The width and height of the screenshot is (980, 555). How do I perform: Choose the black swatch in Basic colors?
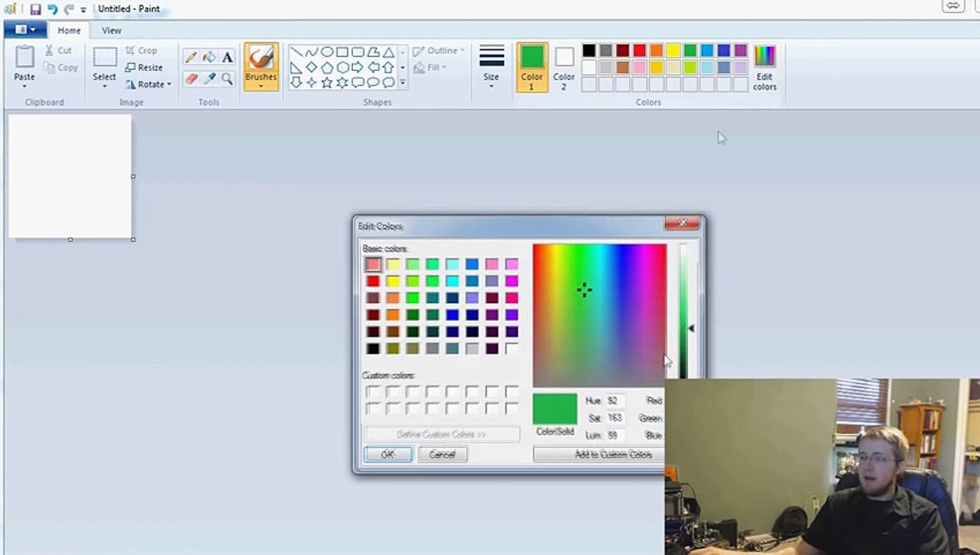point(373,349)
